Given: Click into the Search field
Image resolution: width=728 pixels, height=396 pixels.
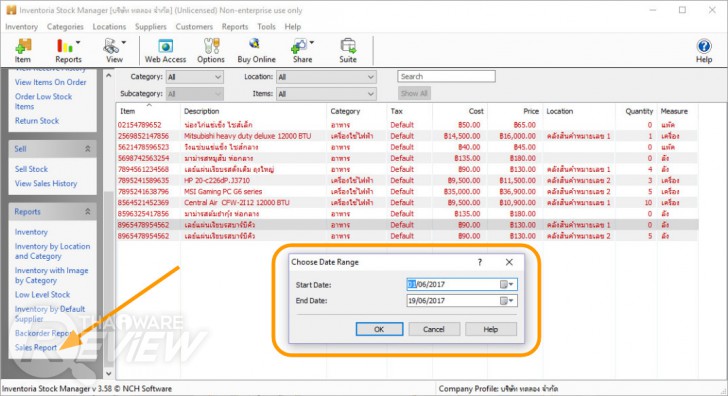Looking at the screenshot, I should (446, 77).
